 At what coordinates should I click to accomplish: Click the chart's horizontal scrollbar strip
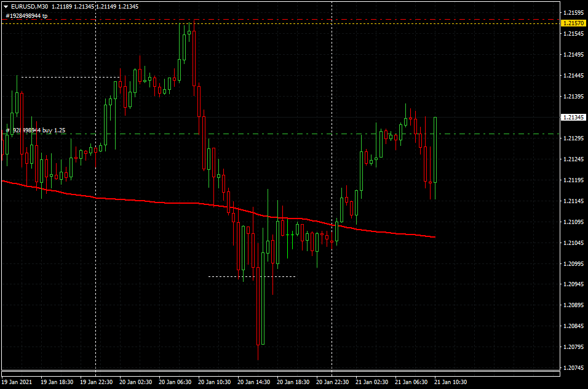[280, 374]
